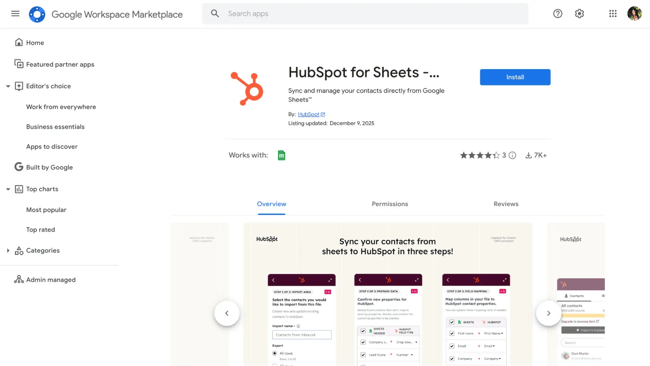The height and width of the screenshot is (366, 650).
Task: Install HubSpot for Sheets
Action: (x=515, y=77)
